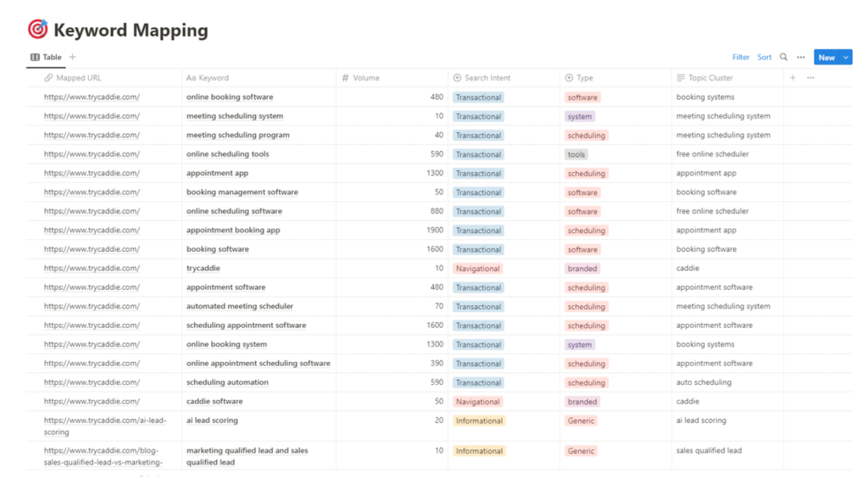The width and height of the screenshot is (868, 501).
Task: Click the Search Intent property icon
Action: click(x=456, y=77)
